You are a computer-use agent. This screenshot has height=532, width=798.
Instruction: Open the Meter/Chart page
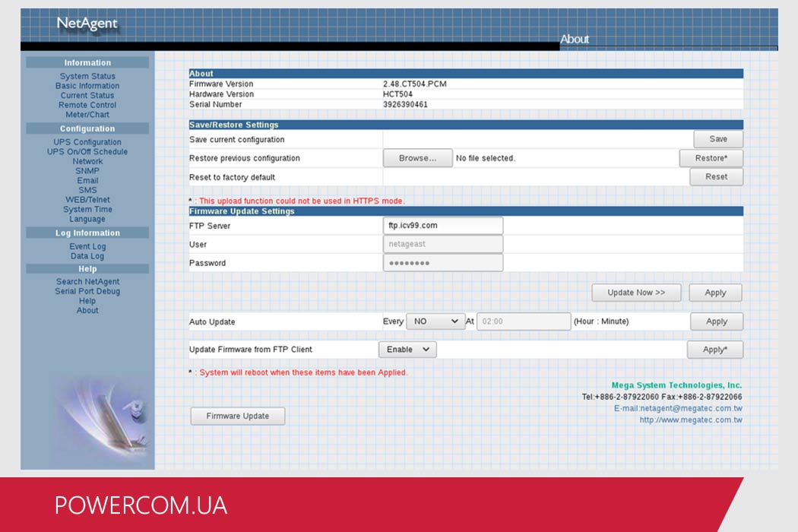87,115
